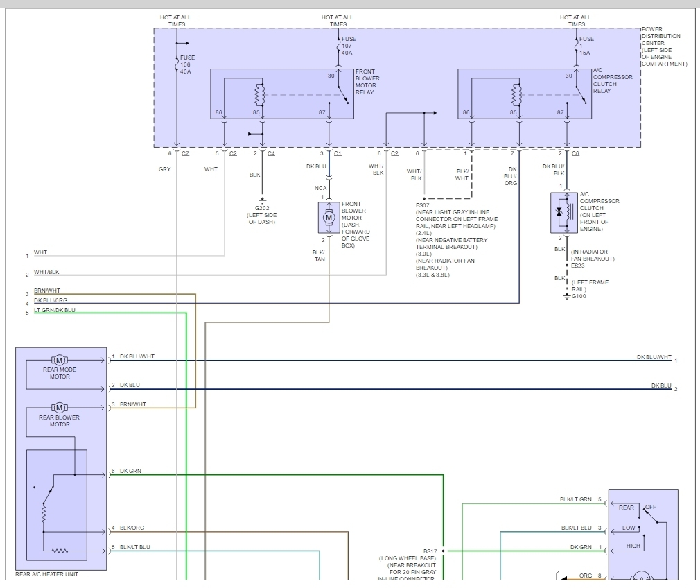Image resolution: width=700 pixels, height=588 pixels.
Task: Select the rear mode motor symbol
Action: coord(60,359)
